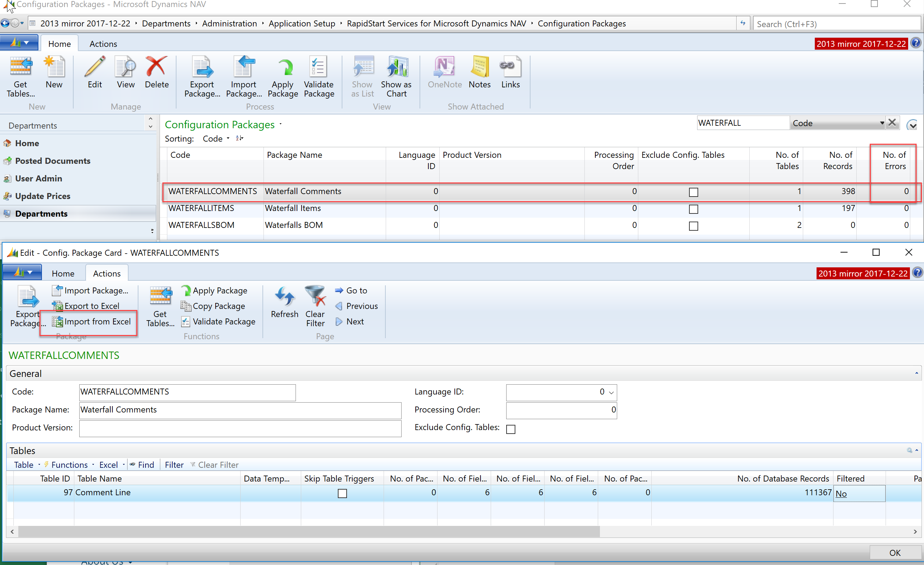Click Import from Excel action
The image size is (924, 565).
point(92,321)
